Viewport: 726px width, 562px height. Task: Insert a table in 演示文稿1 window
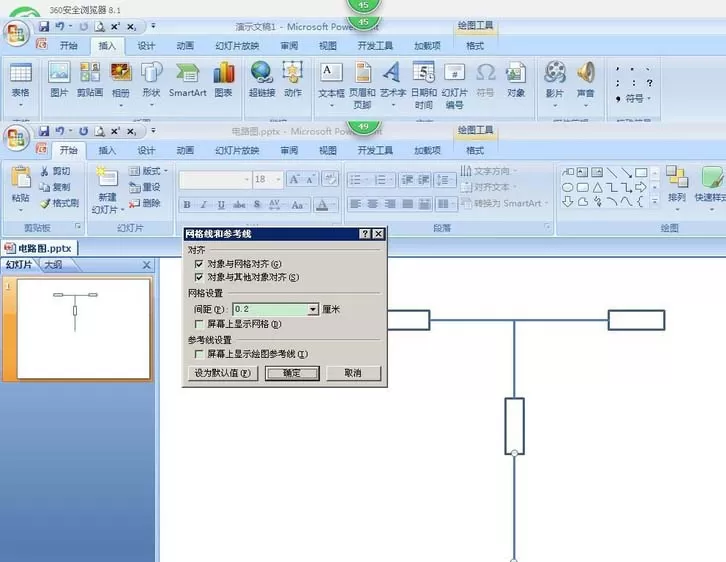click(21, 84)
